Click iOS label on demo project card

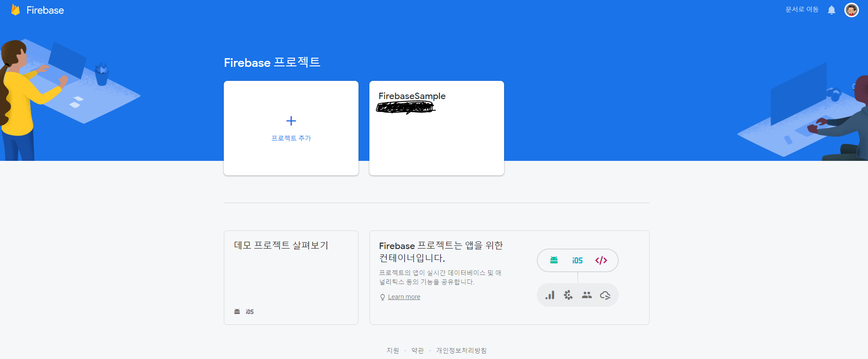pyautogui.click(x=250, y=312)
